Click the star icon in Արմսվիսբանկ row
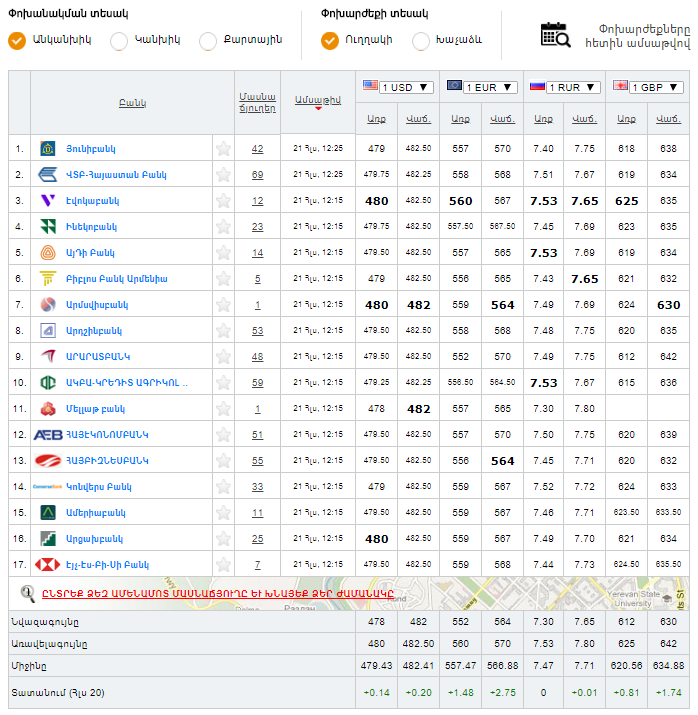The width and height of the screenshot is (698, 715). 223,305
